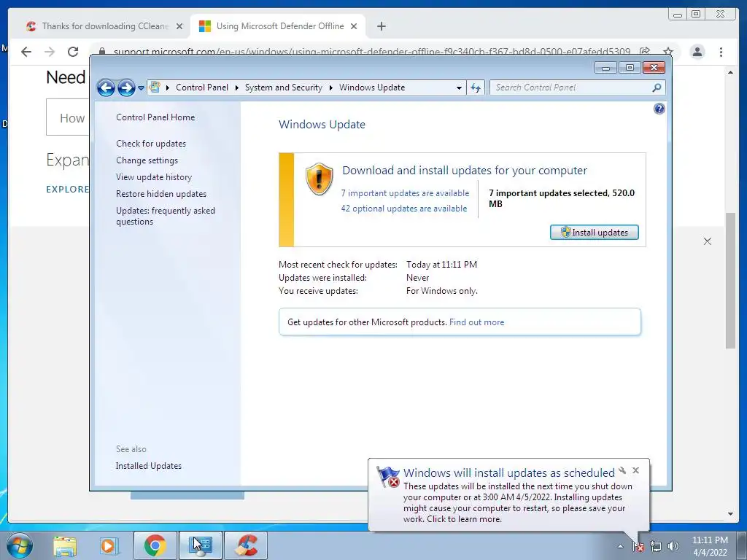The width and height of the screenshot is (747, 560).
Task: Close the CCleaner browser tab
Action: click(x=179, y=26)
